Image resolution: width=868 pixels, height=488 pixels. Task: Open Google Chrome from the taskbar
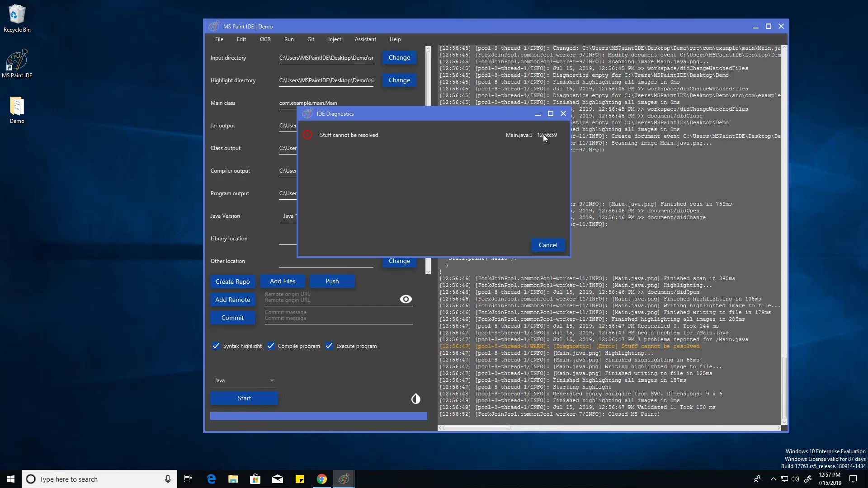[321, 479]
